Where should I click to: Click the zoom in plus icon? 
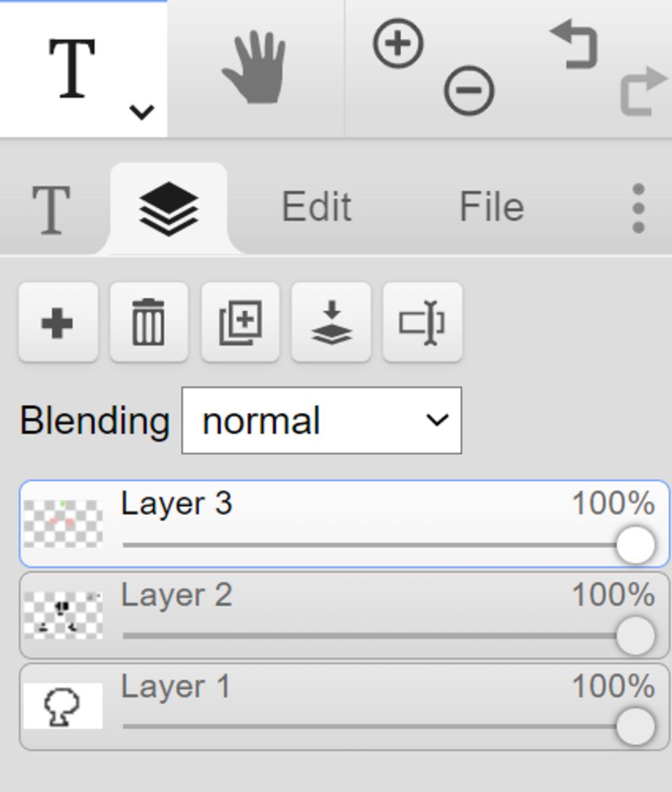(398, 44)
